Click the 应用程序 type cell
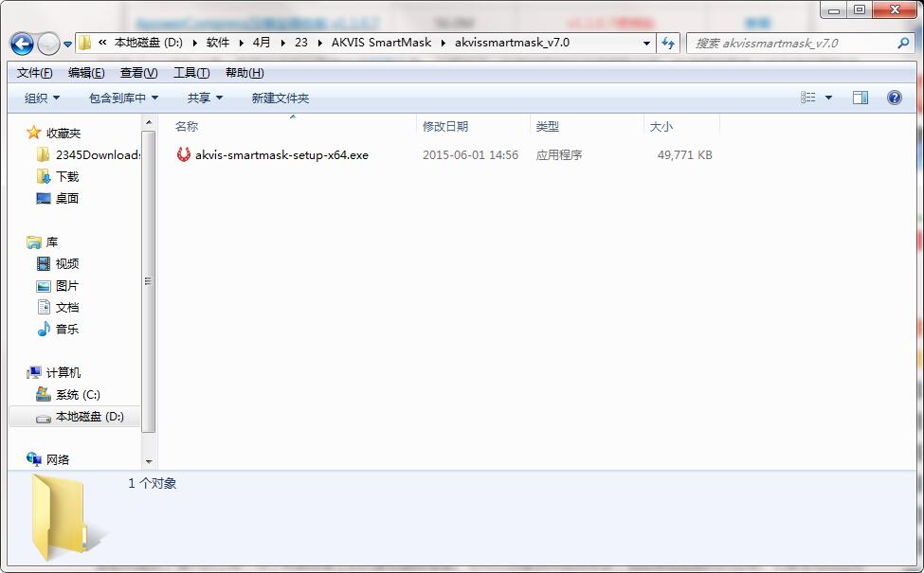924x573 pixels. (x=558, y=155)
